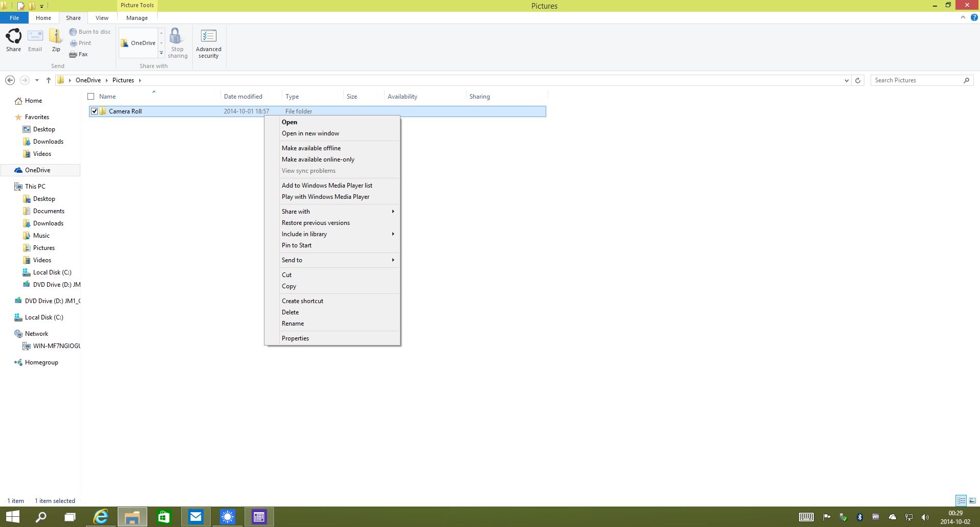980x527 pixels.
Task: Toggle the select-all checkbox in header
Action: 91,96
